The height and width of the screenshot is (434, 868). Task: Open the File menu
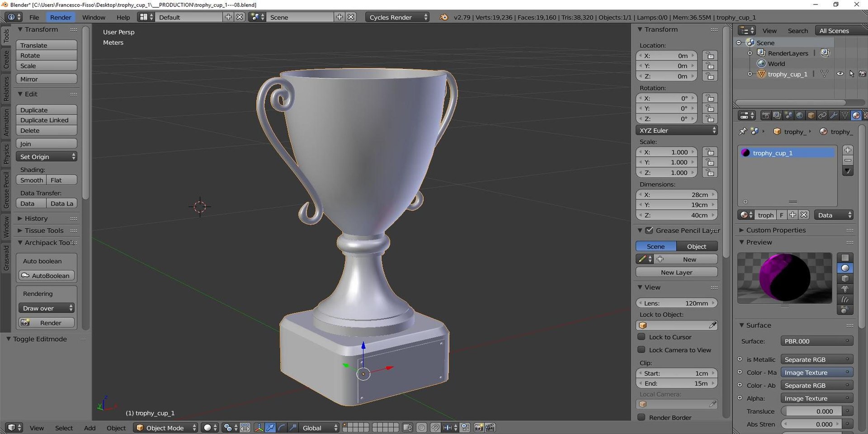point(34,17)
